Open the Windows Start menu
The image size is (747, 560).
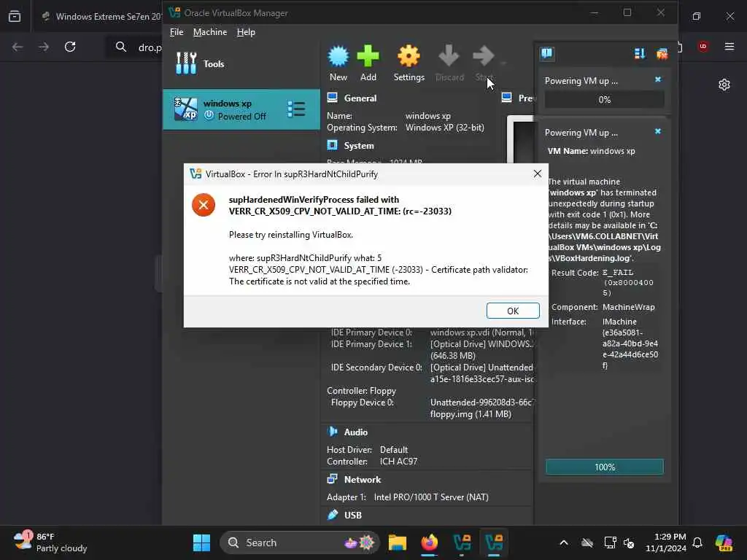click(201, 542)
